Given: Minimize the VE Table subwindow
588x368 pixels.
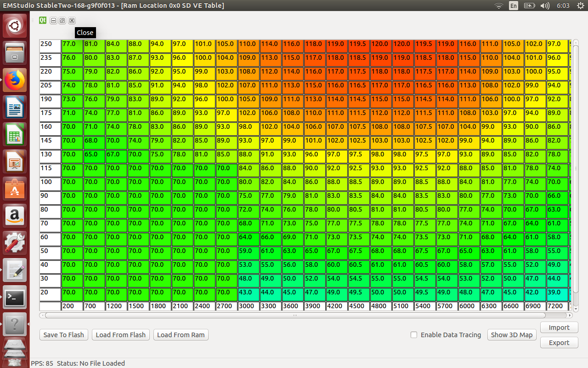Looking at the screenshot, I should (54, 21).
